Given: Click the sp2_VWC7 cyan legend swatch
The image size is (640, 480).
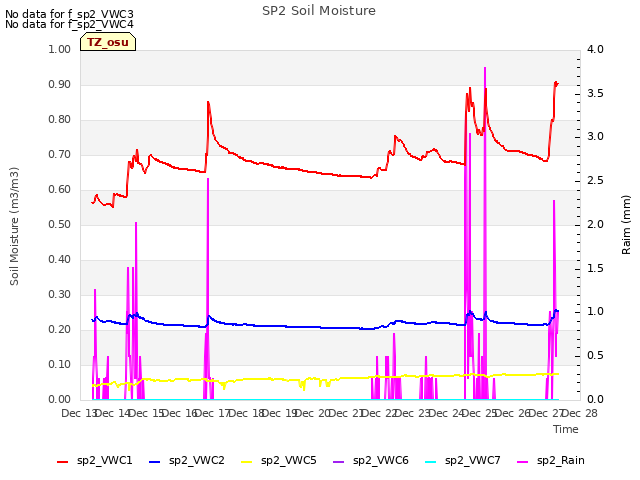Looking at the screenshot, I should coord(431,462).
